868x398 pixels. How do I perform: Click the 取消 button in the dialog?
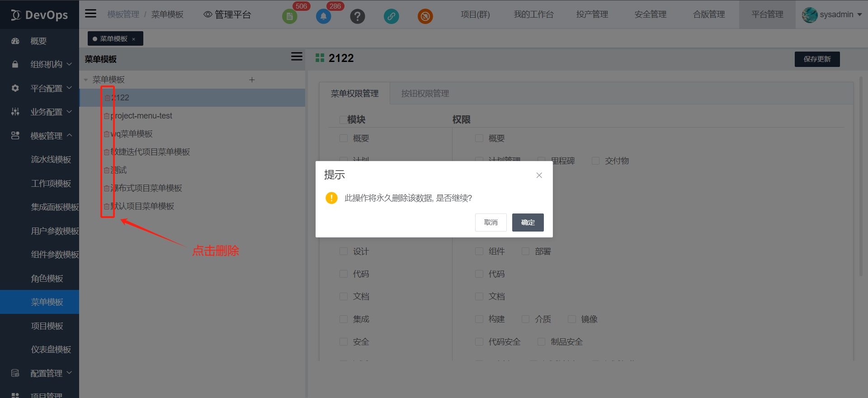pyautogui.click(x=491, y=223)
